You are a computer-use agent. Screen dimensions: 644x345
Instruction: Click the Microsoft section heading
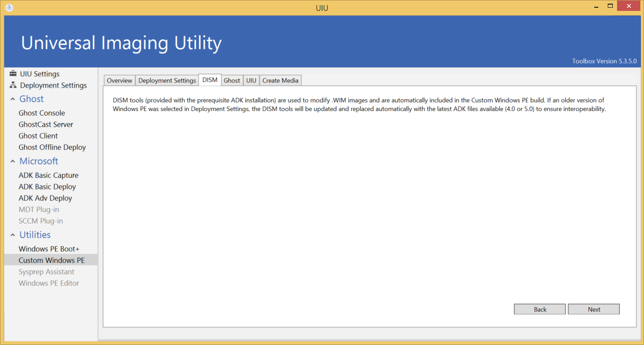(x=39, y=161)
